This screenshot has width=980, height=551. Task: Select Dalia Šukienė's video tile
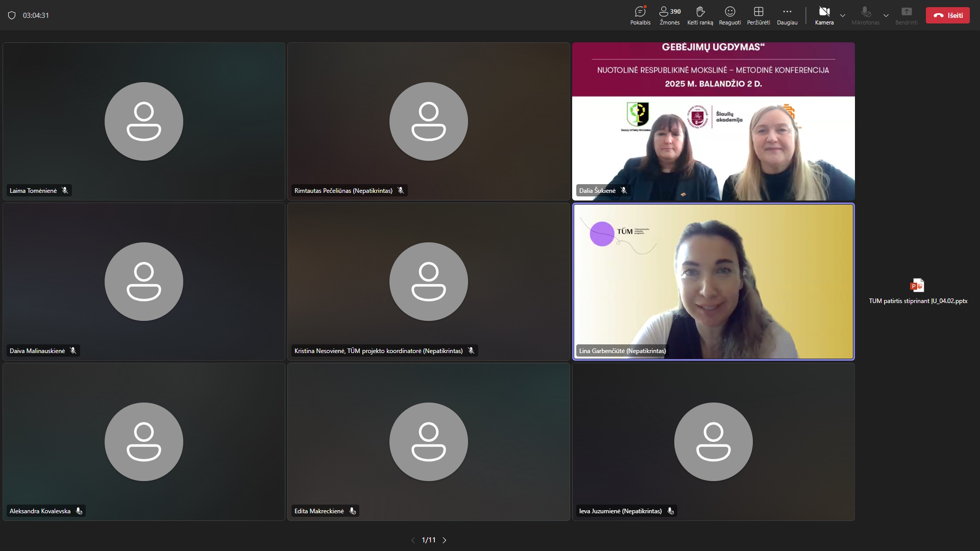pyautogui.click(x=713, y=121)
